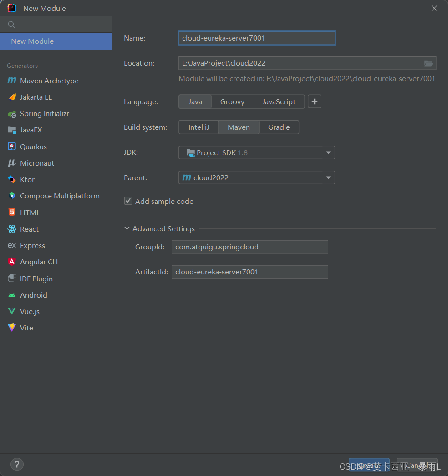The height and width of the screenshot is (476, 448).
Task: Click the ArtifactId input field
Action: [x=249, y=272]
